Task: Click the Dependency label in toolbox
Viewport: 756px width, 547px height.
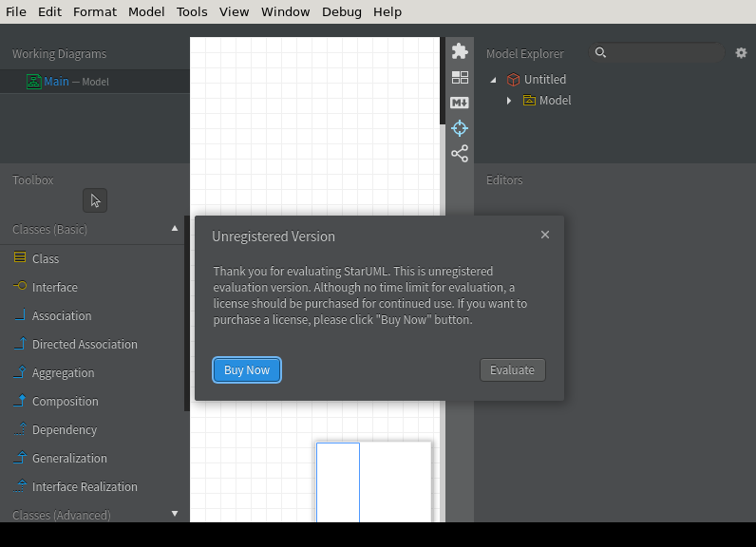Action: [x=65, y=430]
